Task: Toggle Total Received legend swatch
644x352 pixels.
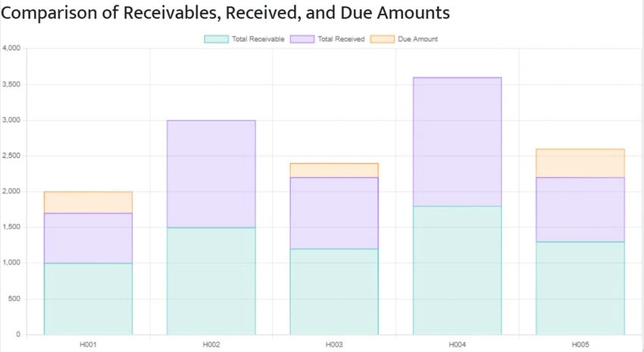Action: tap(302, 39)
